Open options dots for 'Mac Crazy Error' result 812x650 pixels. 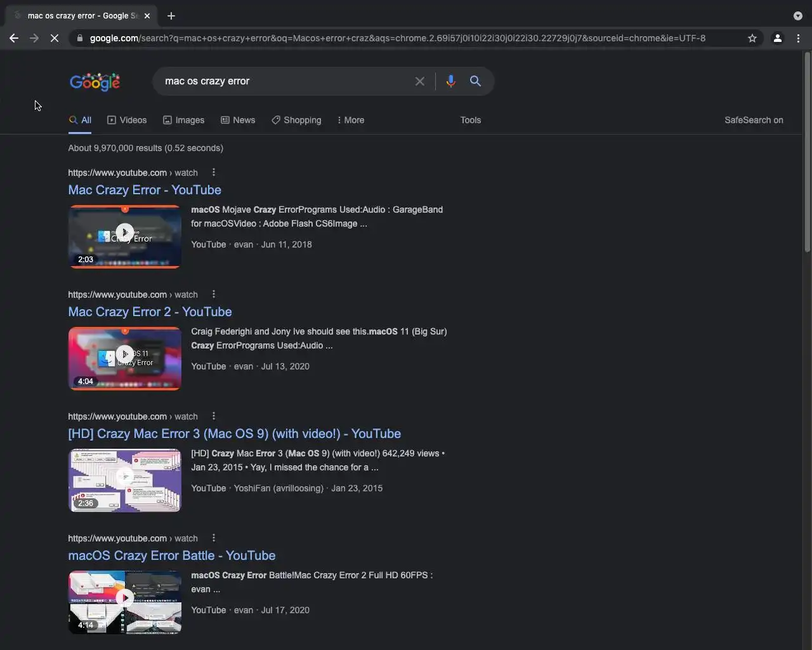214,172
